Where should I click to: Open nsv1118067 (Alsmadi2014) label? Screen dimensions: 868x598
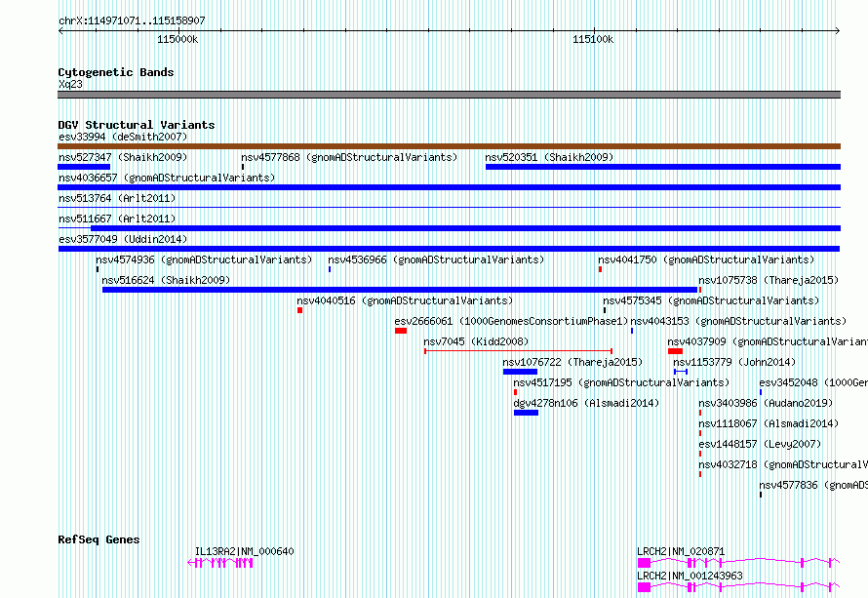pyautogui.click(x=769, y=423)
